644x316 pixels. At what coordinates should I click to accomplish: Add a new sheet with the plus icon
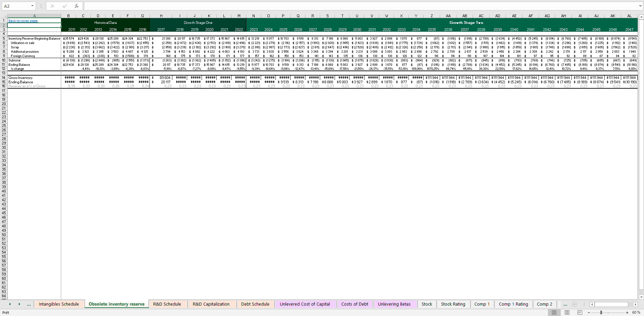(x=574, y=304)
